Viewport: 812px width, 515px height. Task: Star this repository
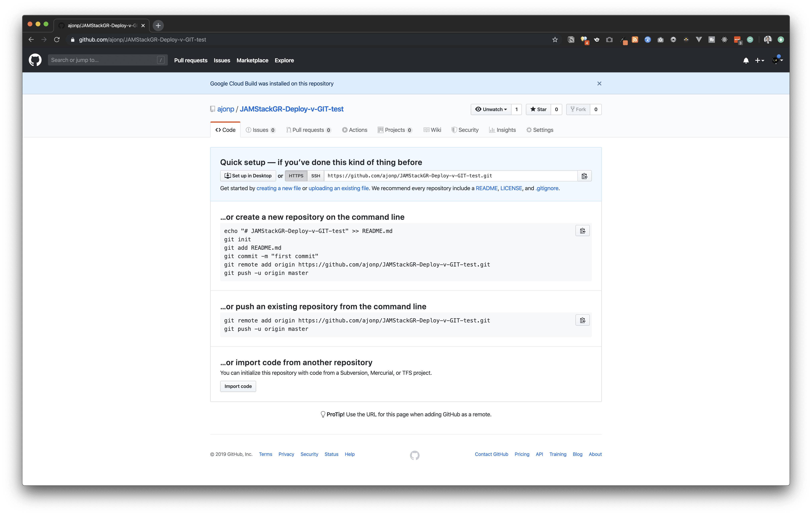[538, 109]
